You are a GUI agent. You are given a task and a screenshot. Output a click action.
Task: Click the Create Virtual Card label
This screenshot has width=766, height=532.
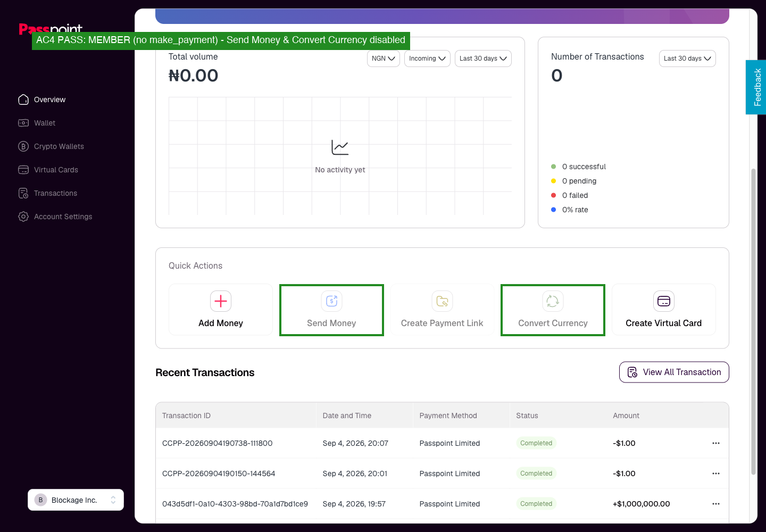point(664,323)
